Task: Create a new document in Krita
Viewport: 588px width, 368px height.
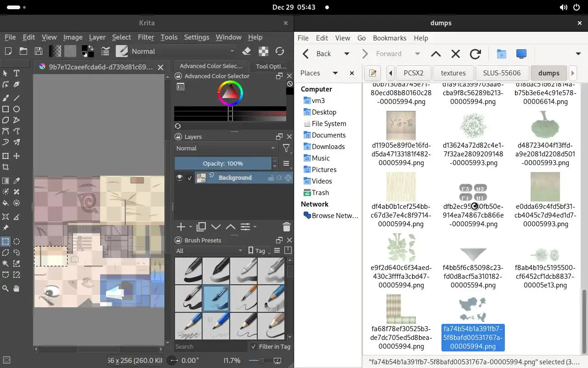Action: click(8, 52)
